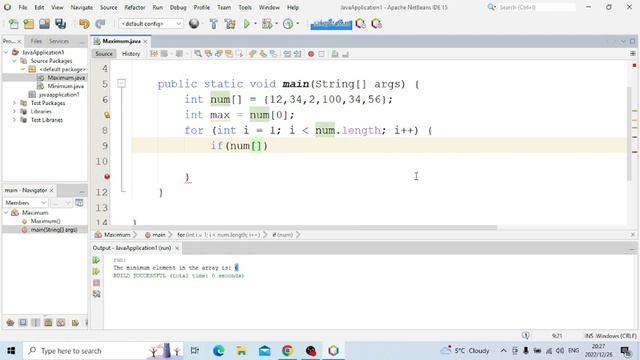Switch to the Services tab

(x=59, y=41)
